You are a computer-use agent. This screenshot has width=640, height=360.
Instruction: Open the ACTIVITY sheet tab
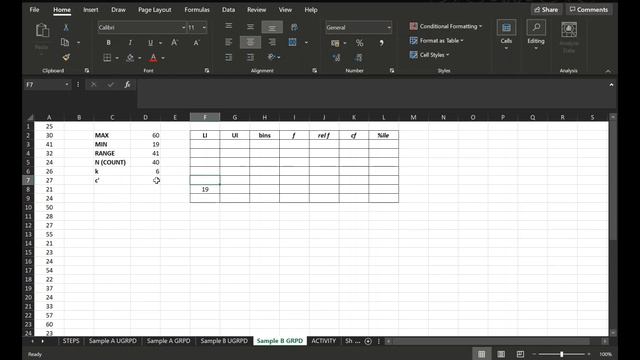click(324, 341)
